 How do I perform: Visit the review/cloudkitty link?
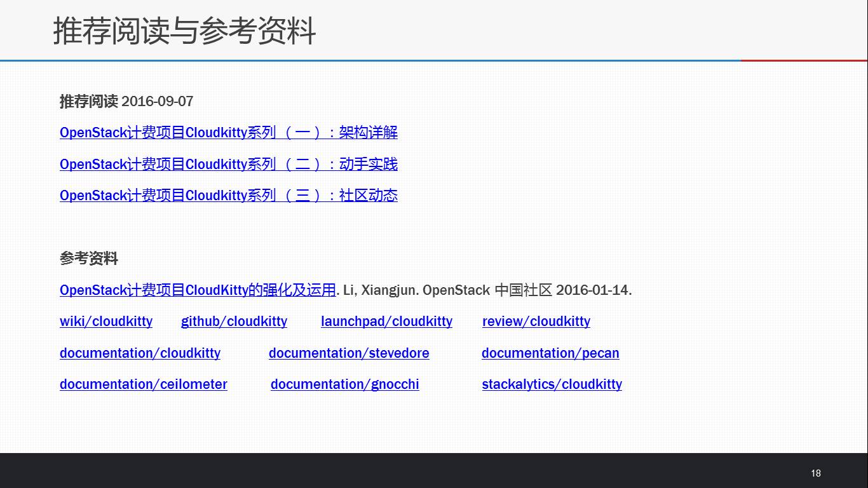(536, 321)
